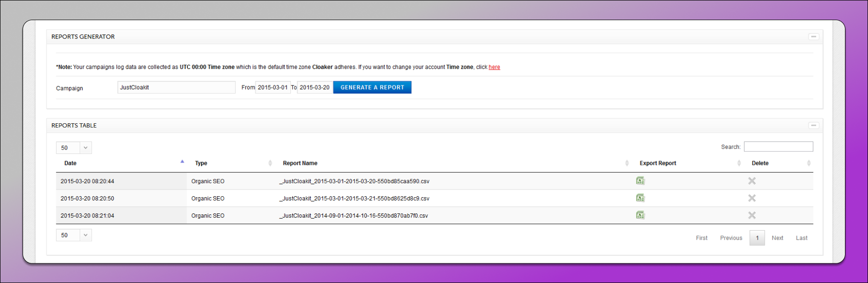Follow the 'here' time zone link

coord(494,67)
